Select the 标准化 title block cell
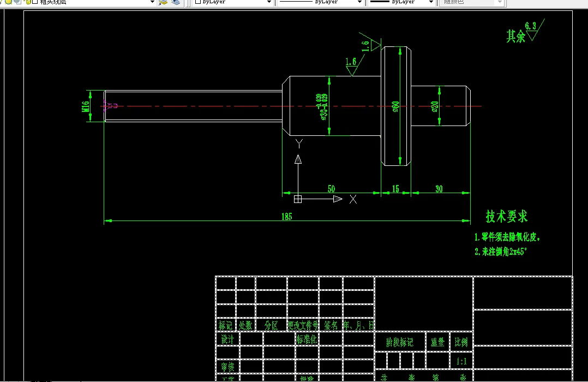Screen dimensions: 588x382 pos(307,339)
